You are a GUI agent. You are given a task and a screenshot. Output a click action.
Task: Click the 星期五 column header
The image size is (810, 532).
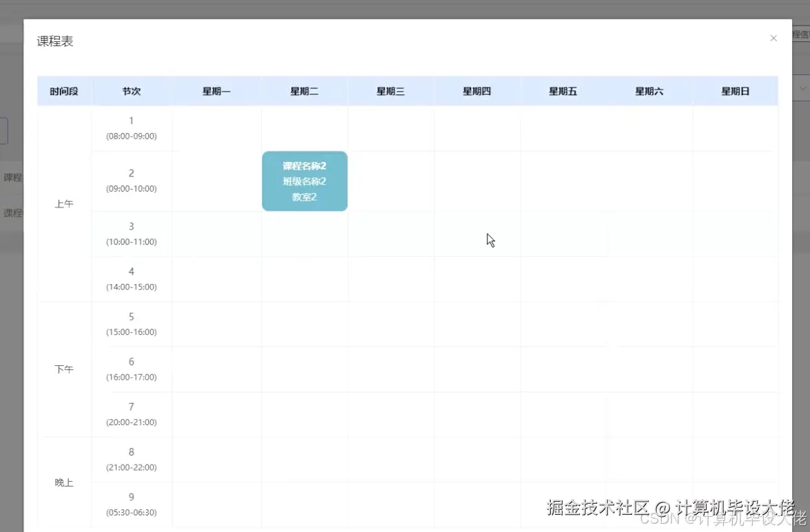(x=563, y=92)
